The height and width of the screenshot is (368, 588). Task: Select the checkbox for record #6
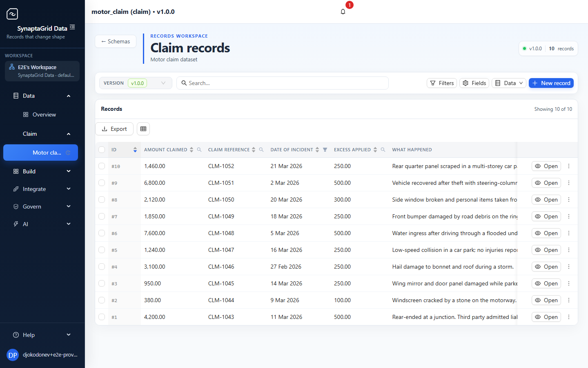pos(102,233)
